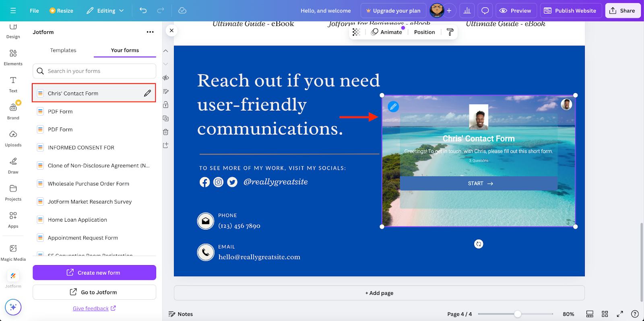The width and height of the screenshot is (644, 321).
Task: Open the File menu
Action: (x=34, y=11)
